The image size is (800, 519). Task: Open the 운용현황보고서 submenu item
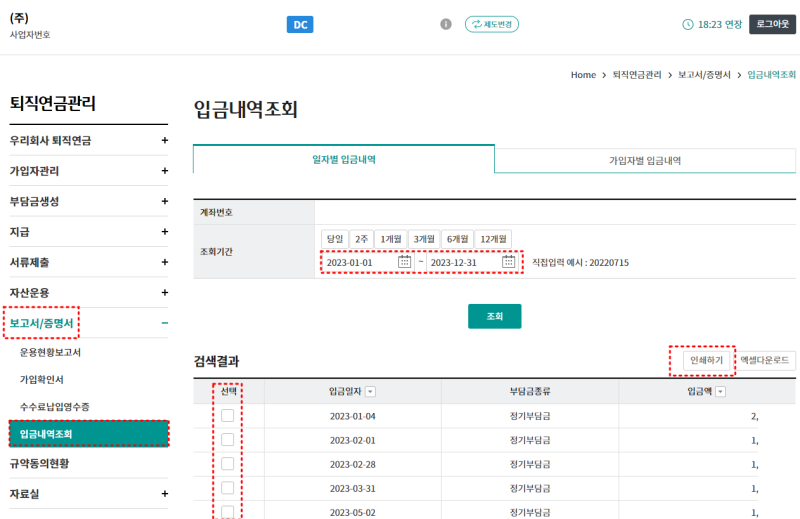point(51,353)
